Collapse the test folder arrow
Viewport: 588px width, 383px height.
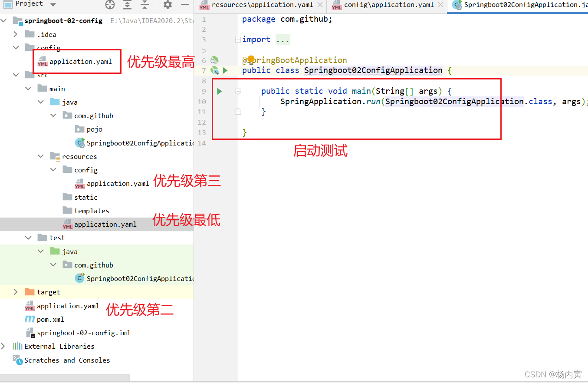29,238
